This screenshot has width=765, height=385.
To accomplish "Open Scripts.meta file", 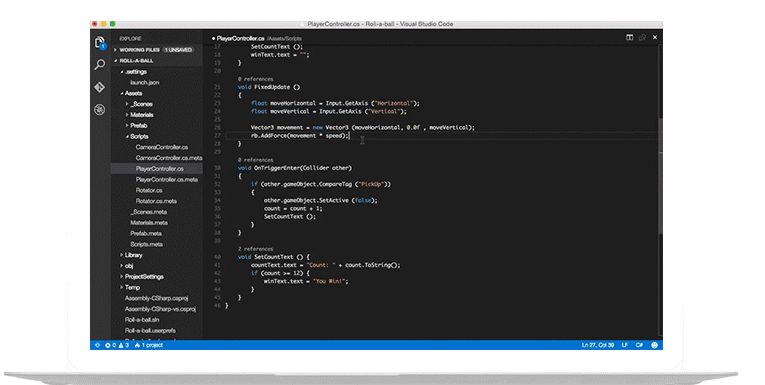I will point(146,244).
